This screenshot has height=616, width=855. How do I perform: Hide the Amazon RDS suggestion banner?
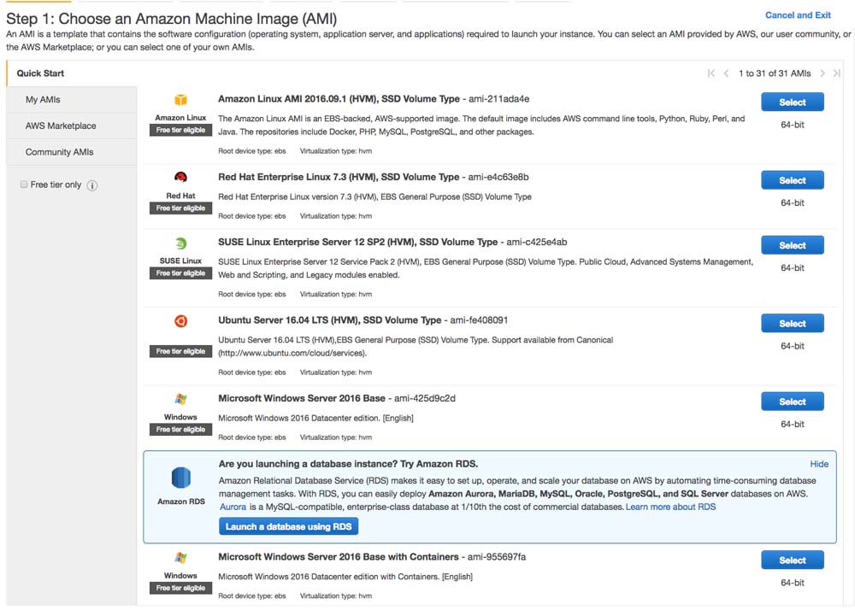[x=819, y=464]
